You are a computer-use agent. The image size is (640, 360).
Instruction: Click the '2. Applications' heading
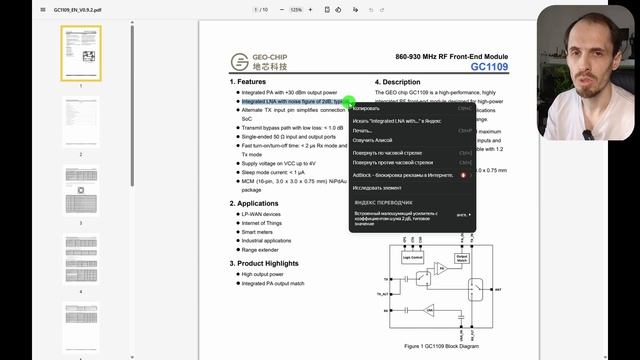tap(253, 203)
